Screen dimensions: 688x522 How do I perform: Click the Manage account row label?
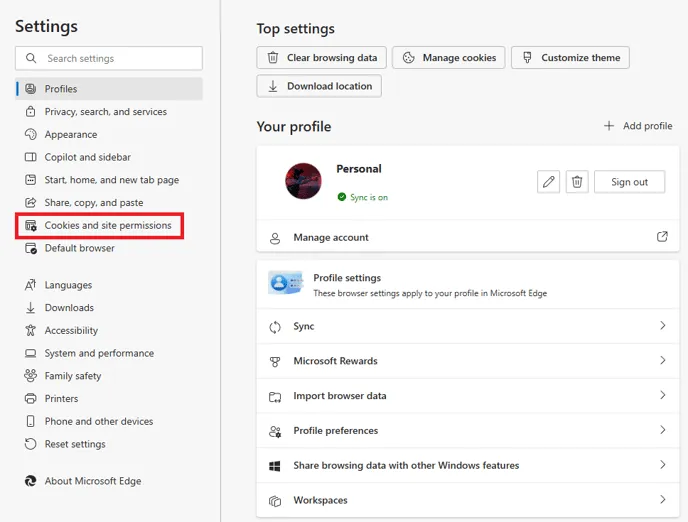[x=331, y=237]
